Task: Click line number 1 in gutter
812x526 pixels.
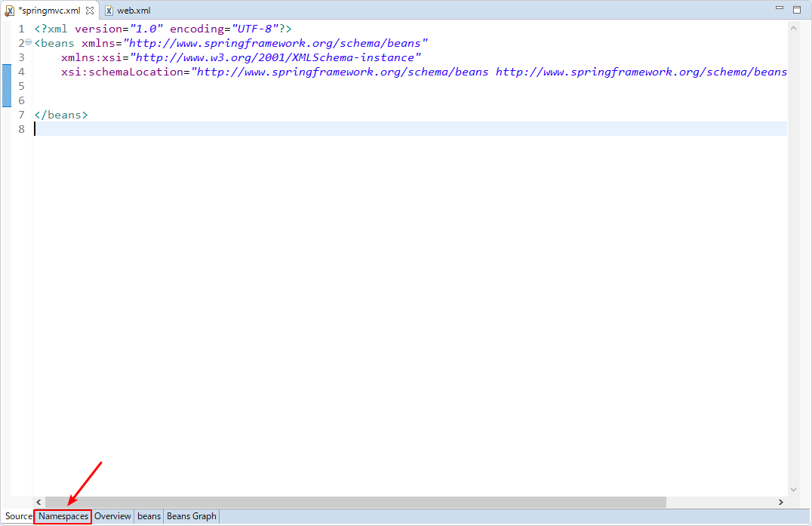Action: point(21,29)
